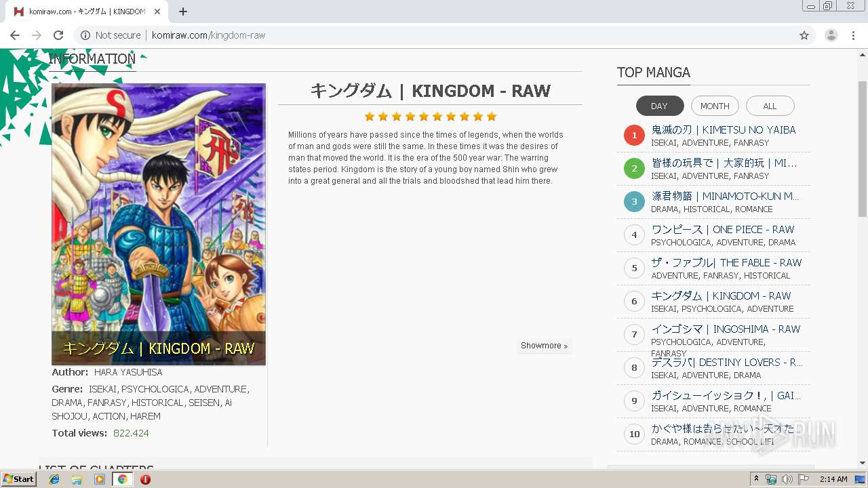The height and width of the screenshot is (488, 868).
Task: Open the red security taskbar icon
Action: tap(145, 479)
